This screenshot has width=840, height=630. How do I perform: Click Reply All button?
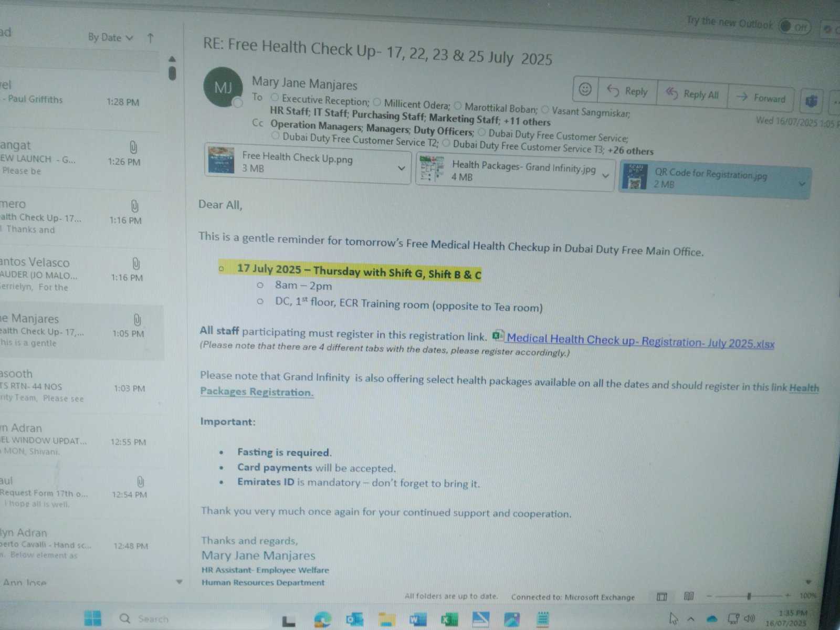click(692, 94)
